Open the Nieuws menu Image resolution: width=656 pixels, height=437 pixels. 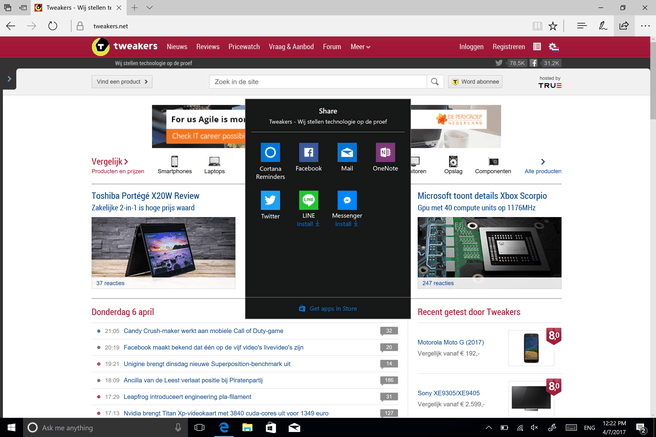tap(177, 46)
